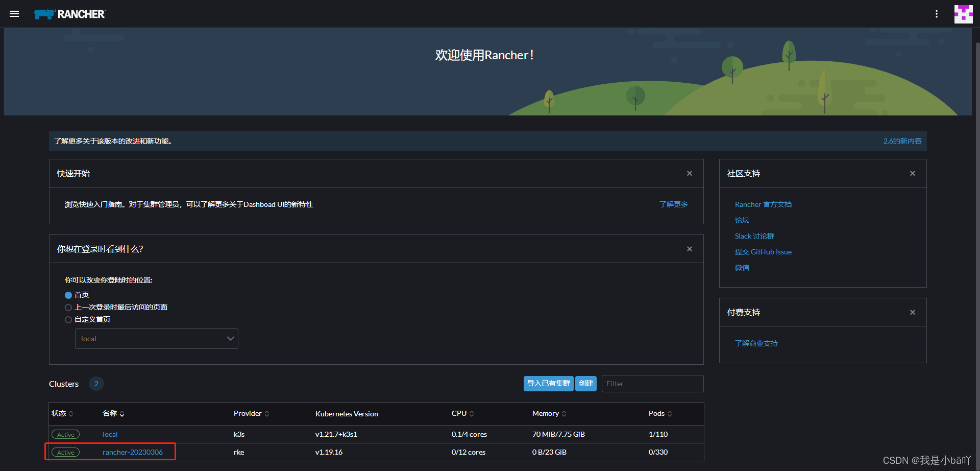Click version v1.19.16 cell
The image size is (980, 471).
click(329, 453)
